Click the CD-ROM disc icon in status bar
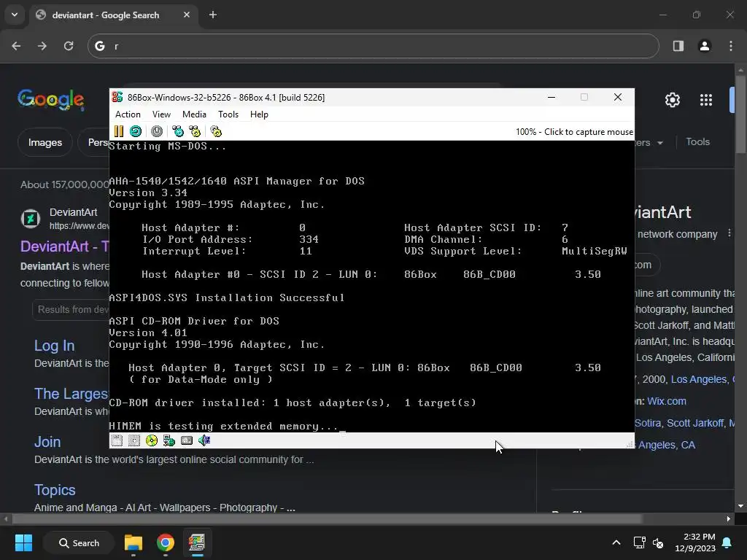 pos(152,440)
